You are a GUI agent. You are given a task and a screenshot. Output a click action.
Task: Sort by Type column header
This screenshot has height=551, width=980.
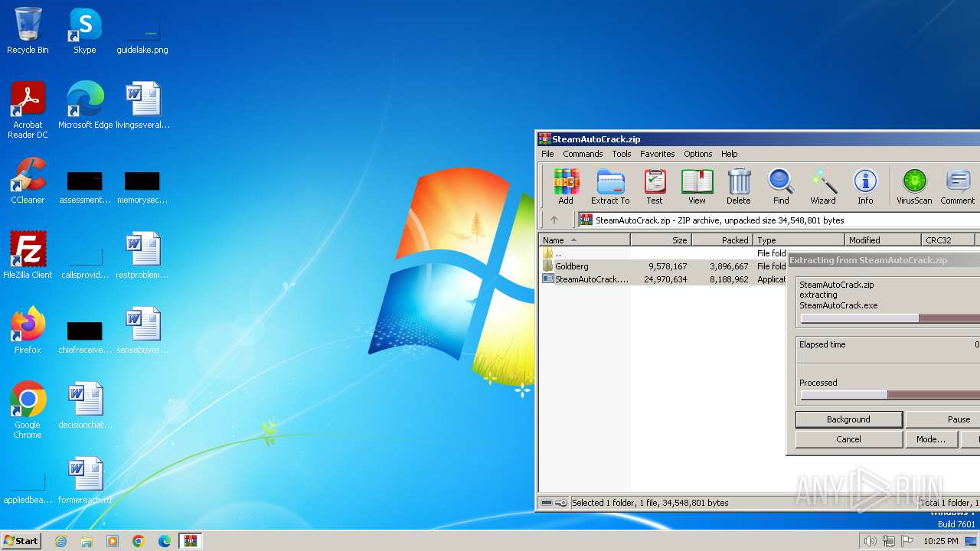(799, 240)
